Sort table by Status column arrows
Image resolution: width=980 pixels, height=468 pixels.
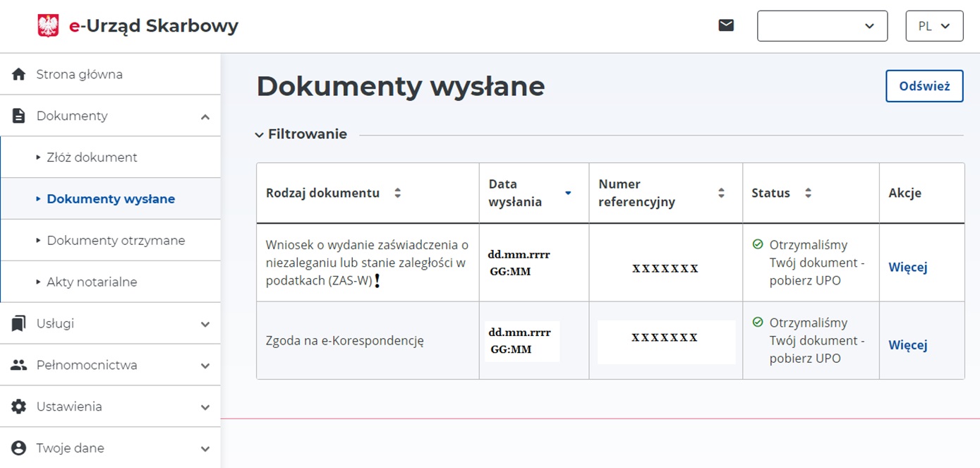point(808,193)
